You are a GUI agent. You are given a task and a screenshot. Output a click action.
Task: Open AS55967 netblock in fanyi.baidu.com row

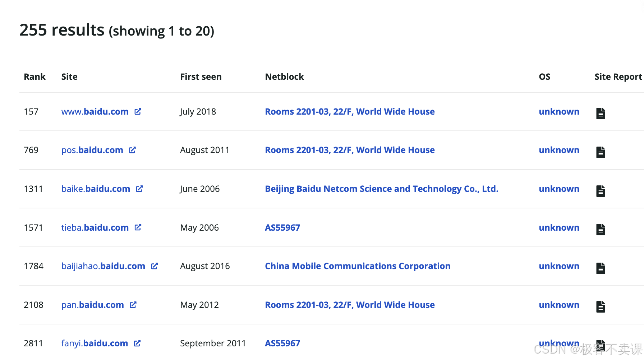pyautogui.click(x=282, y=343)
